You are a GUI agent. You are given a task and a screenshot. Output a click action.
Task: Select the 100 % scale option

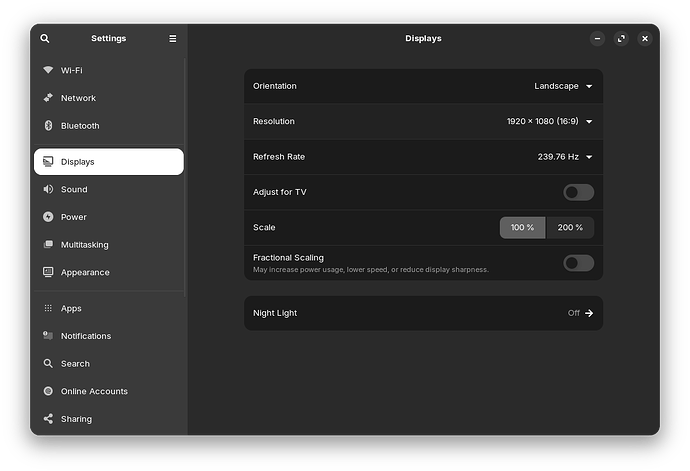click(x=522, y=228)
